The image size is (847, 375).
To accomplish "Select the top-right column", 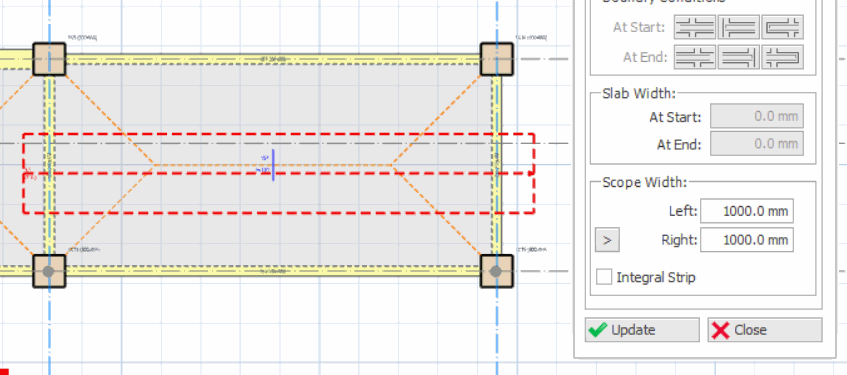I will 496,59.
